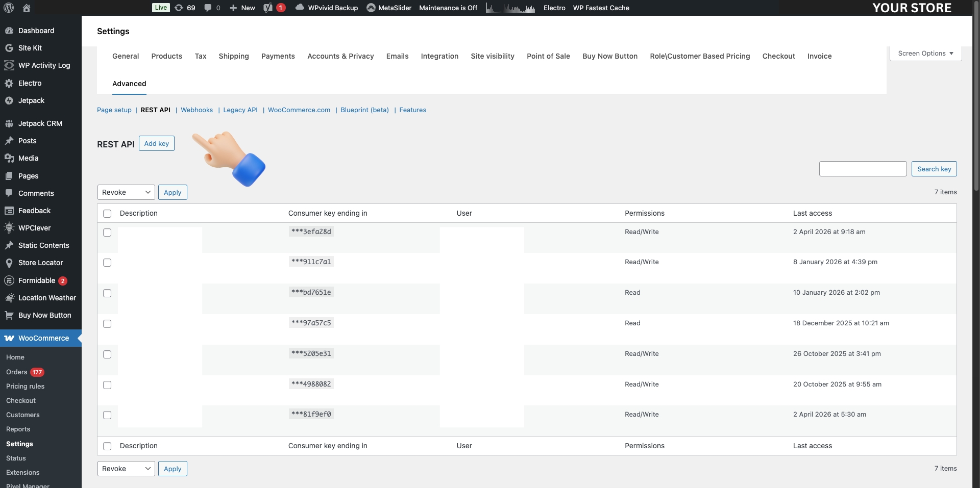The image size is (980, 488).
Task: Click Maintenance is Off in the admin bar
Action: pos(448,8)
